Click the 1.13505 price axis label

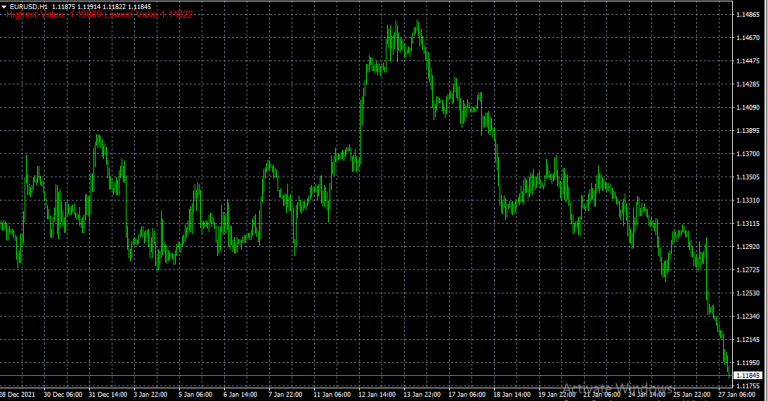click(x=748, y=177)
